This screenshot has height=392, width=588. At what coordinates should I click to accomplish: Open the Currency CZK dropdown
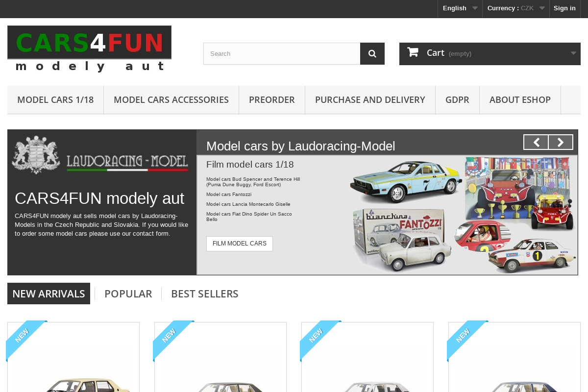[516, 8]
